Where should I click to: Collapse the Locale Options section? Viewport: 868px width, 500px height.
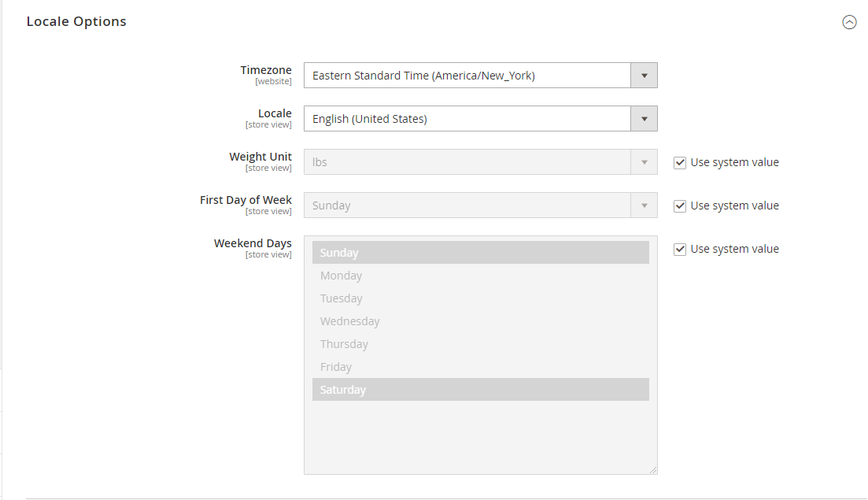coord(849,22)
